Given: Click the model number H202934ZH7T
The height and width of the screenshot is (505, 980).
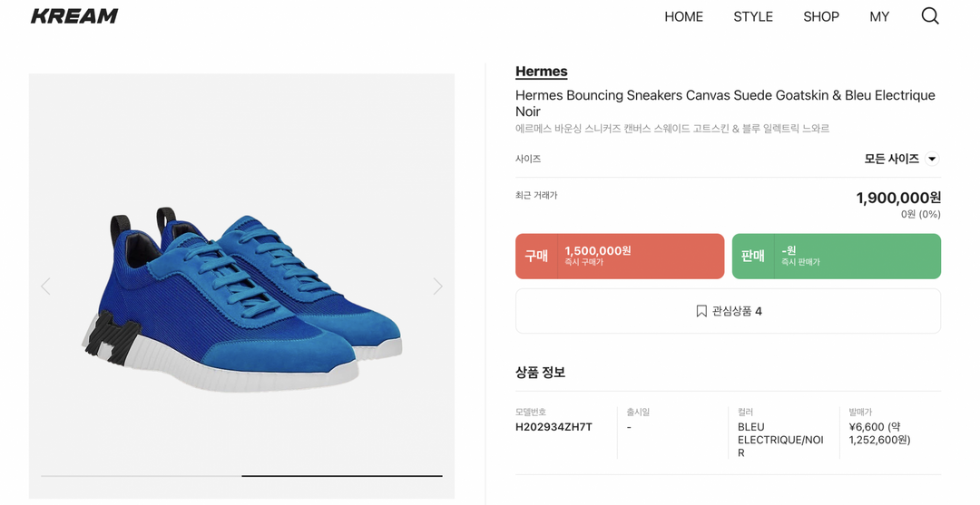Looking at the screenshot, I should point(554,427).
